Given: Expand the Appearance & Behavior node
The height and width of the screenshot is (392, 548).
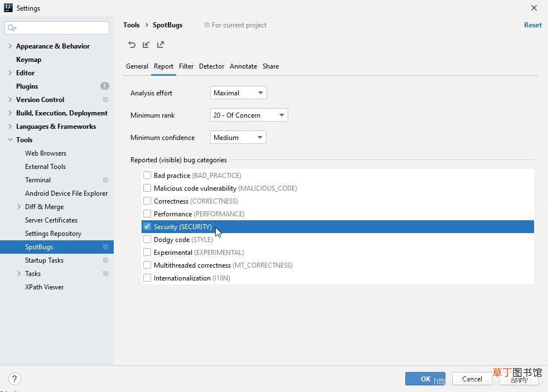Looking at the screenshot, I should click(10, 46).
